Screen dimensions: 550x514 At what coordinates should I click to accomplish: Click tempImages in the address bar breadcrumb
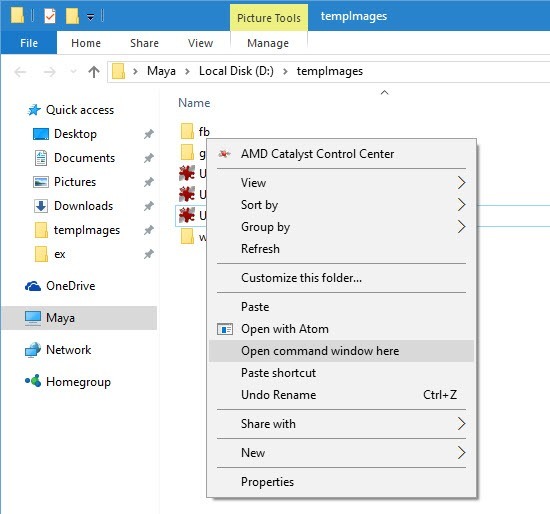pos(330,71)
